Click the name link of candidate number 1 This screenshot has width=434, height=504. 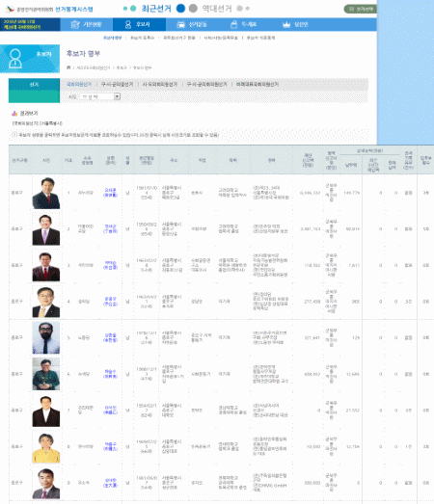pos(110,193)
